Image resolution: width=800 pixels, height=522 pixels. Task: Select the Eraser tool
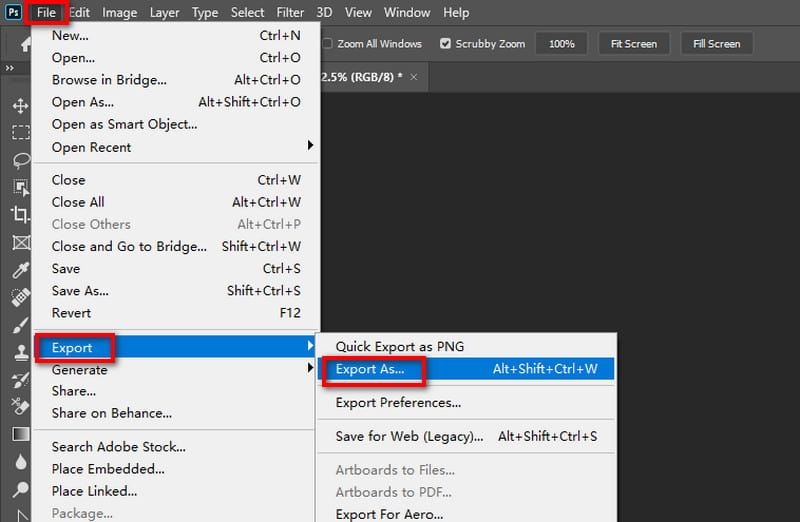tap(20, 407)
